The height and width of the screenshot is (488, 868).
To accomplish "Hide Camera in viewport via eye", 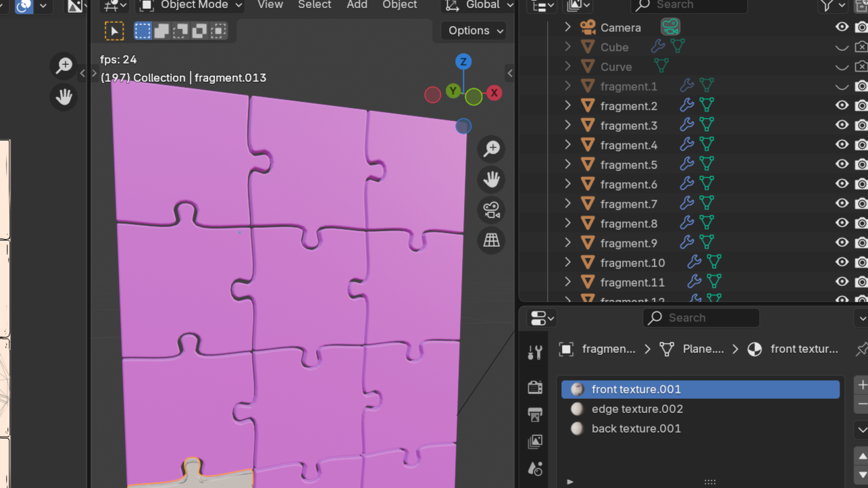I will [x=842, y=27].
